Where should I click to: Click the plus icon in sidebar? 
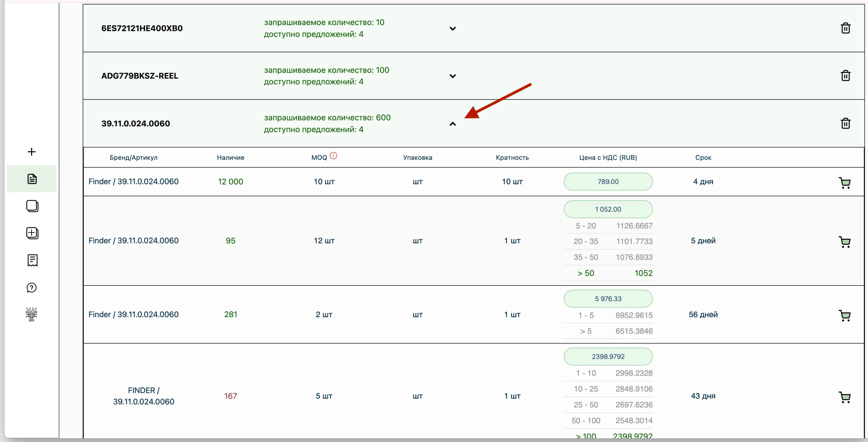[32, 152]
